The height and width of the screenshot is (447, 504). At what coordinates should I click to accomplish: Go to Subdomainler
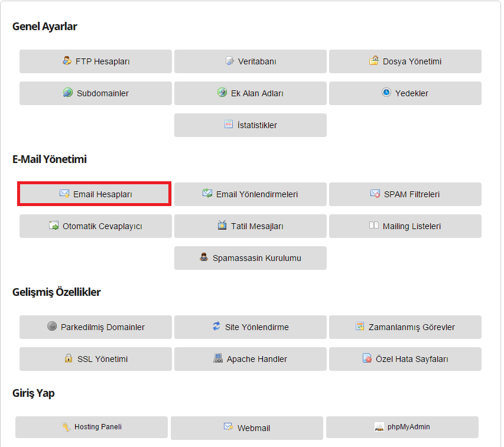coord(96,93)
